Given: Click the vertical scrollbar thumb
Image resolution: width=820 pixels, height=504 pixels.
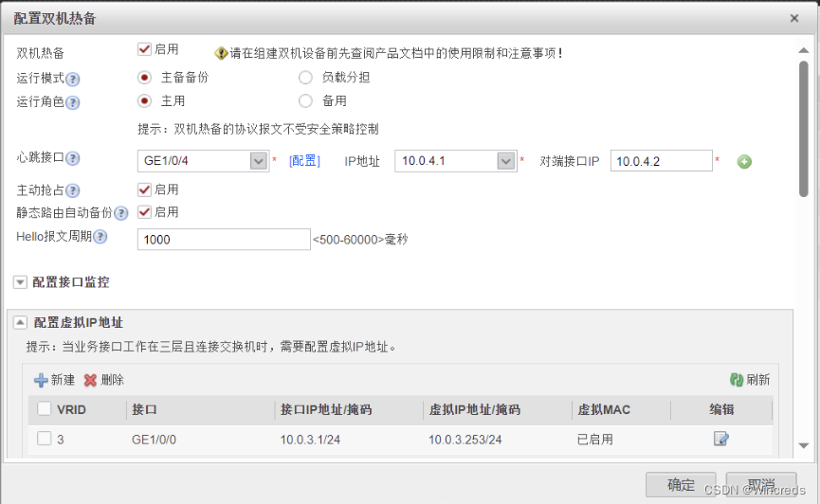Looking at the screenshot, I should [804, 129].
